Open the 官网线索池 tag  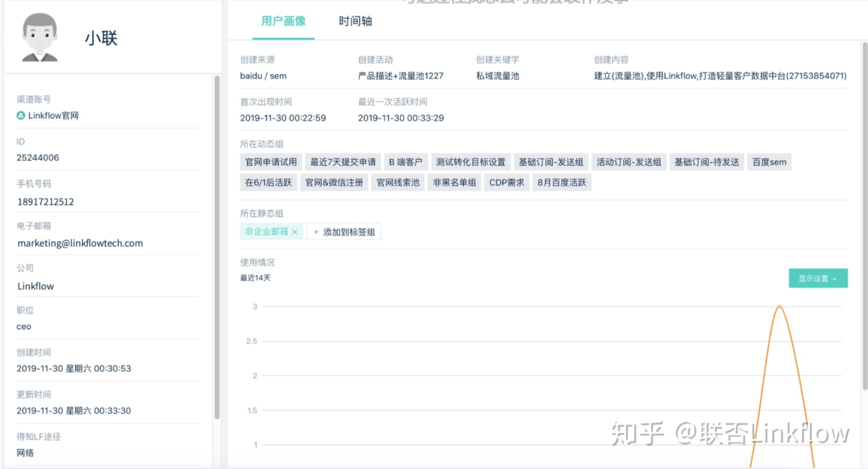coord(398,182)
